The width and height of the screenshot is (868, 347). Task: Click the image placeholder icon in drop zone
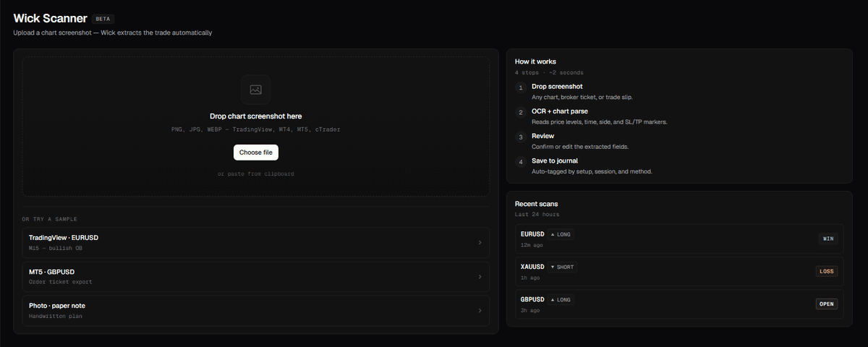coord(255,90)
